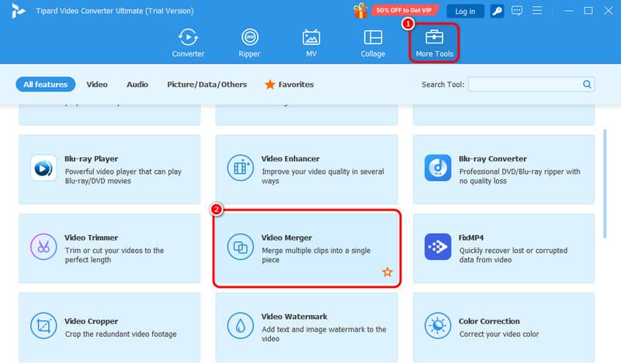The height and width of the screenshot is (364, 621).
Task: Maximize the application window
Action: coord(588,11)
